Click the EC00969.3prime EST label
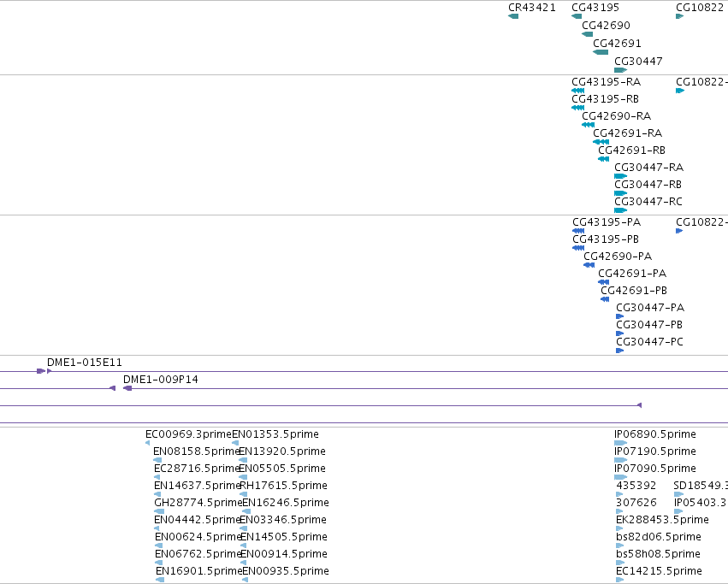 tap(188, 434)
